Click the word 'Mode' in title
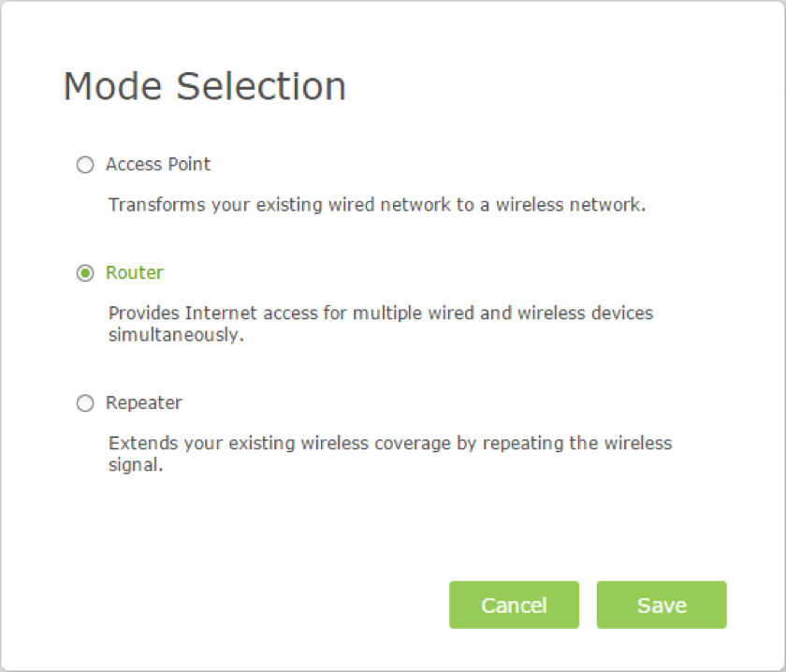The image size is (786, 672). (113, 86)
